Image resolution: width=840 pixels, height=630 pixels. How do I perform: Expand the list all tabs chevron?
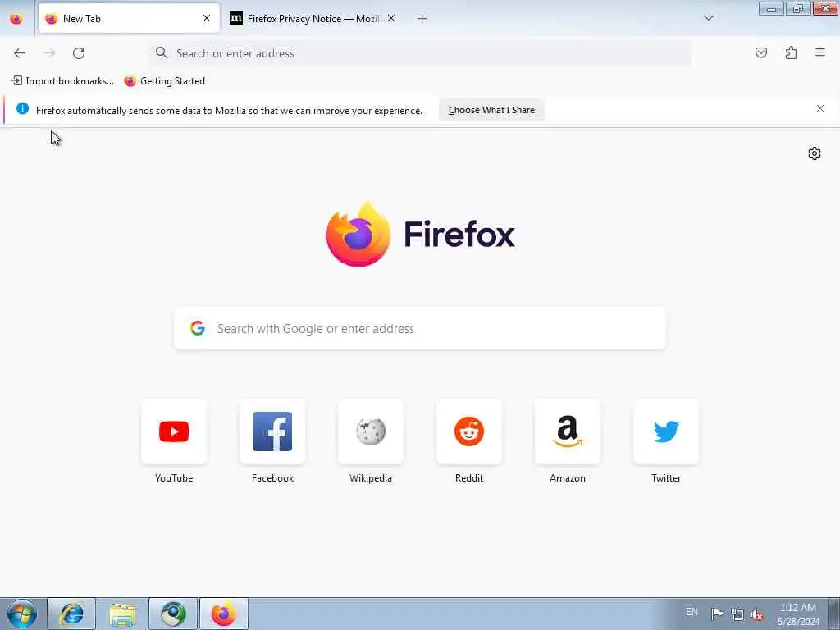click(x=708, y=18)
